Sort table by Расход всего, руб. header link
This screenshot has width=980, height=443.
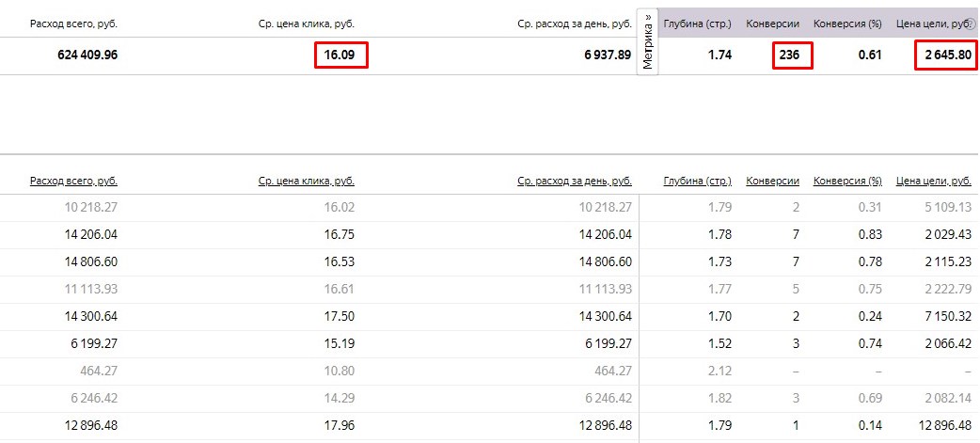[x=73, y=182]
